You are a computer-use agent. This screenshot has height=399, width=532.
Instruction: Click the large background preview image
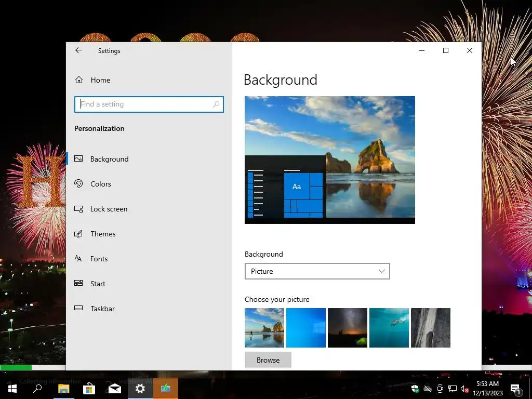[330, 160]
